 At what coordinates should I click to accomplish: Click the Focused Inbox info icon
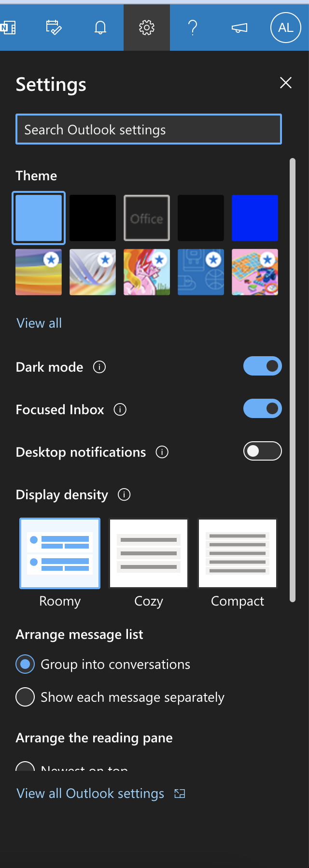[x=120, y=410]
